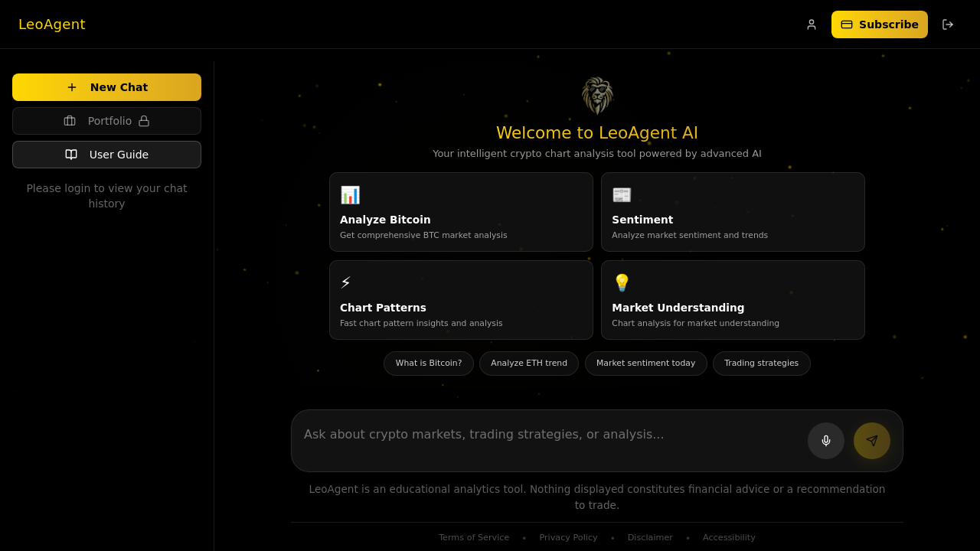Click the microphone icon for voice input

[825, 441]
